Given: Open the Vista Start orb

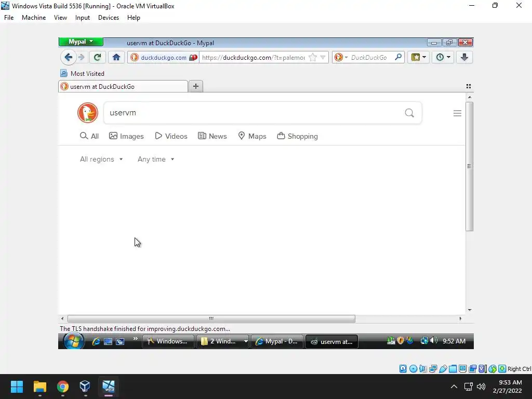Looking at the screenshot, I should (x=74, y=341).
